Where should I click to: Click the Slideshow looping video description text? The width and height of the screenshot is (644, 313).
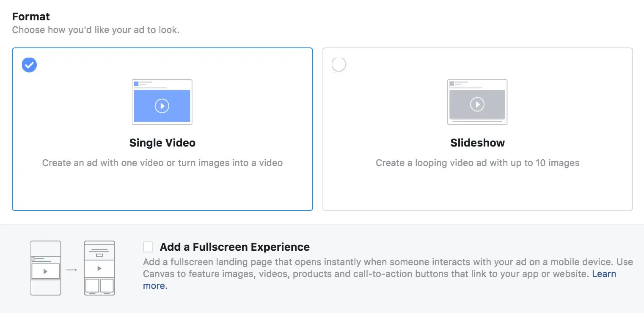coord(477,163)
